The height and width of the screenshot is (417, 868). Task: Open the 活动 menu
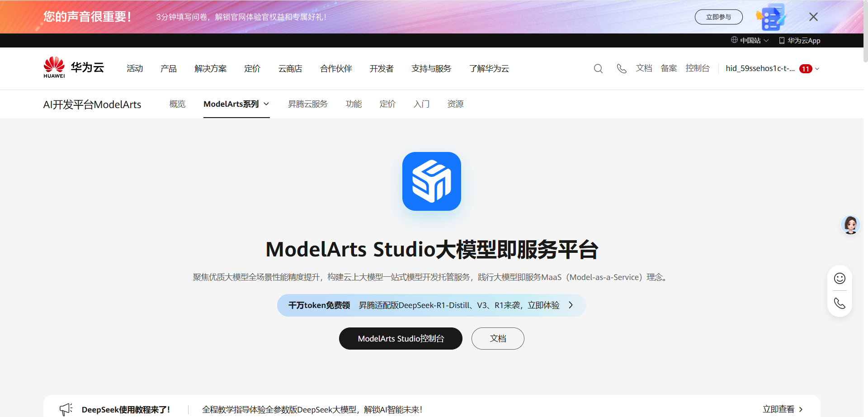coord(135,68)
